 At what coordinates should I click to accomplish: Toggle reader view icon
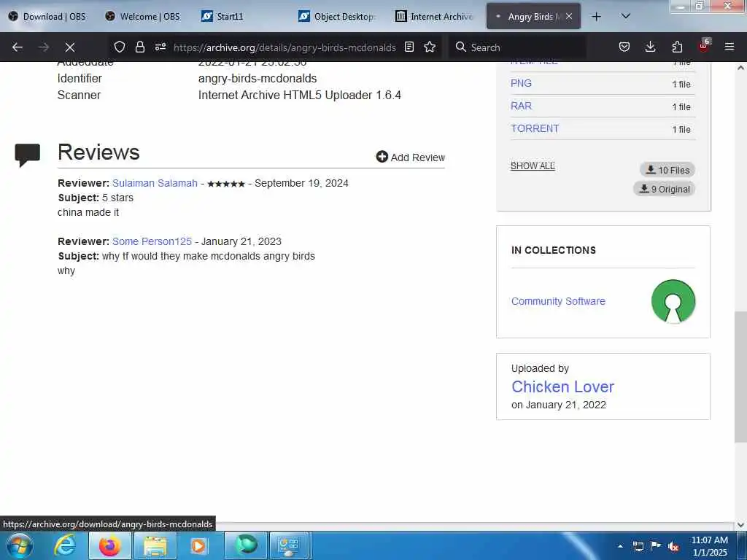[409, 47]
